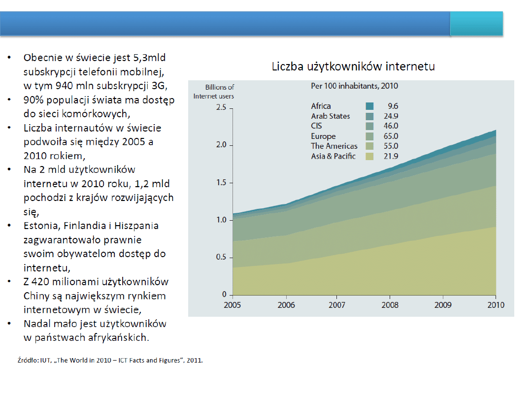Select the Asia & Pacific legend swatch
This screenshot has width=532, height=399.
(369, 157)
